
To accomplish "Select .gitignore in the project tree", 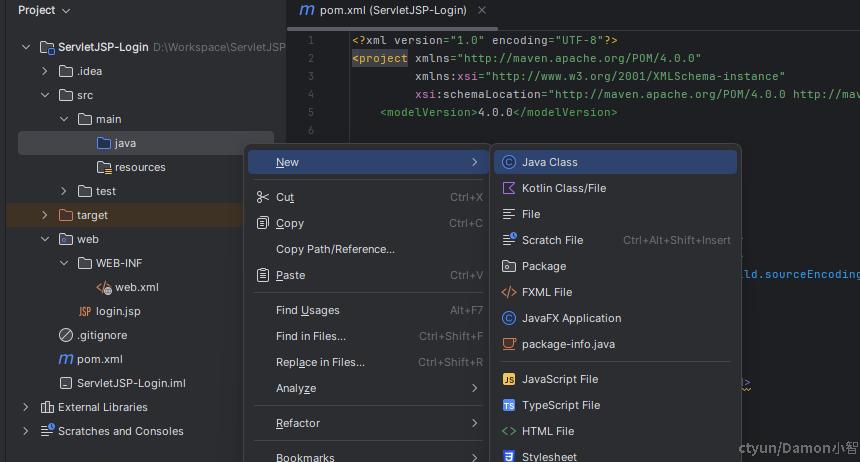I will tap(102, 335).
